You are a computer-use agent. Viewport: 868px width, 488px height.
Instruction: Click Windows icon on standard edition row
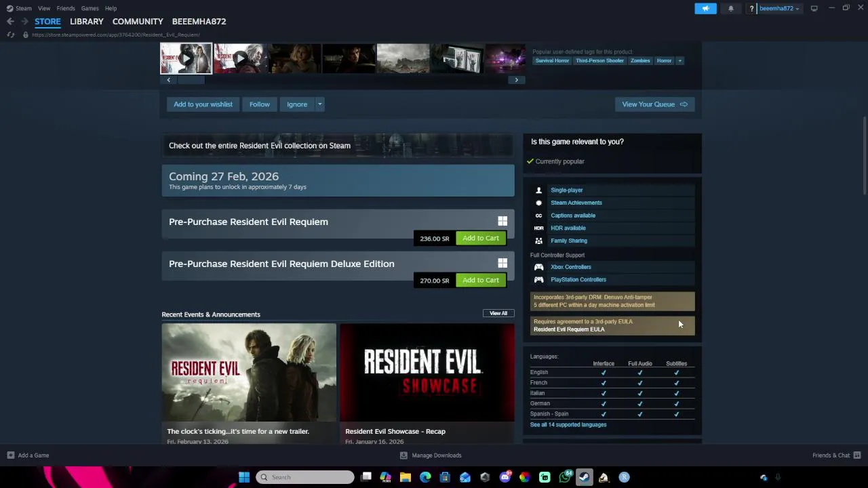point(502,221)
